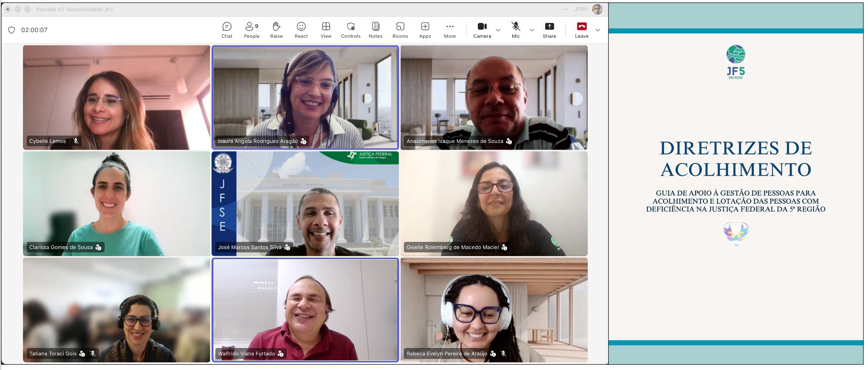Click the security shield icon
The height and width of the screenshot is (370, 868).
click(11, 30)
